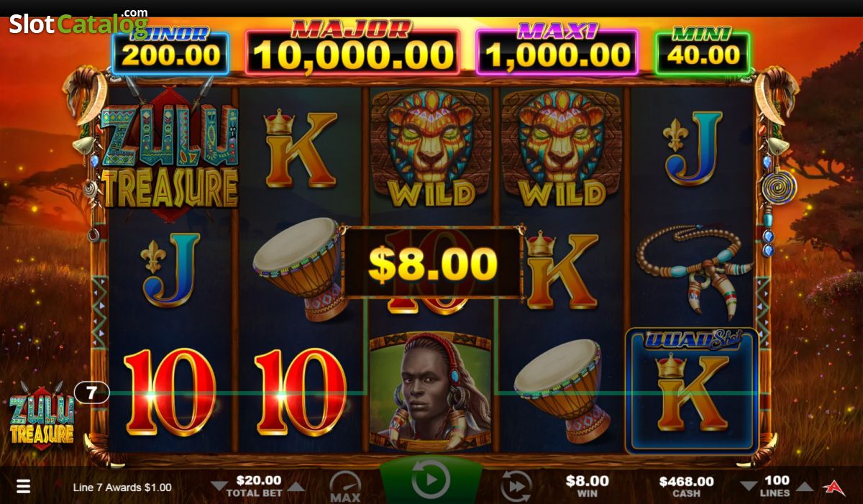
Task: Click the Maxi 1,000.00 jackpot display
Action: [557, 49]
